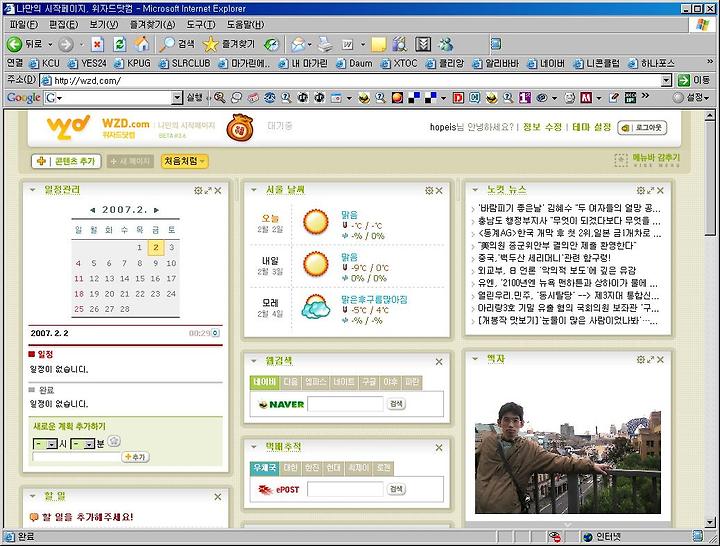Go to previous month in calendar
720x546 pixels.
(93, 210)
